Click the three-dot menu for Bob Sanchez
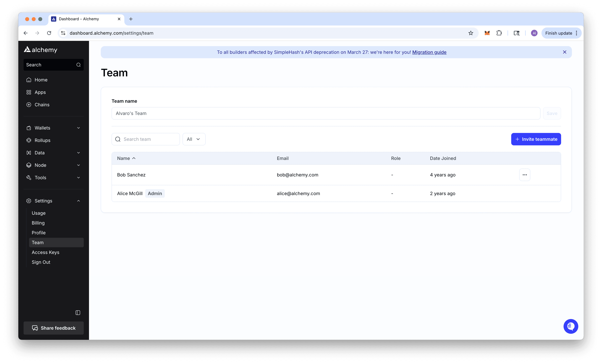602x364 pixels. click(525, 175)
